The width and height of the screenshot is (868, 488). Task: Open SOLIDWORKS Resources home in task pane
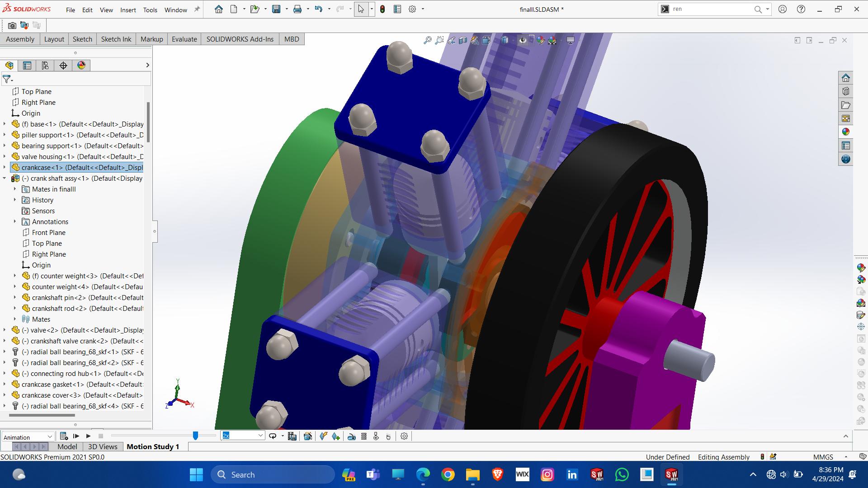point(846,78)
